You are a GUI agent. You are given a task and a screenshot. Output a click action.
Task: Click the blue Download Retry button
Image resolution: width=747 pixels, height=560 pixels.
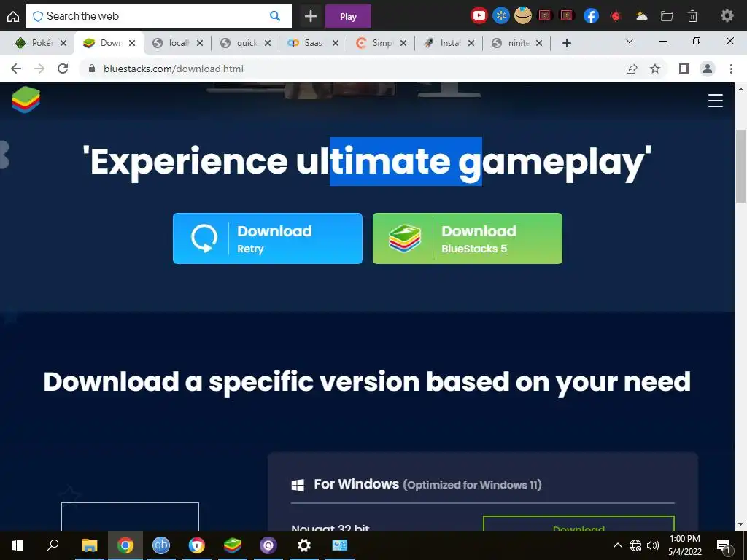[268, 238]
